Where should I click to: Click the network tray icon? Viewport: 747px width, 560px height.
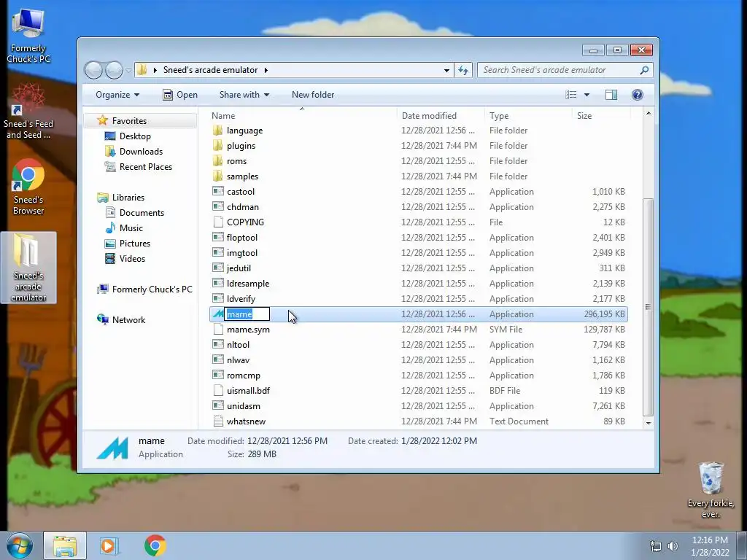point(656,546)
